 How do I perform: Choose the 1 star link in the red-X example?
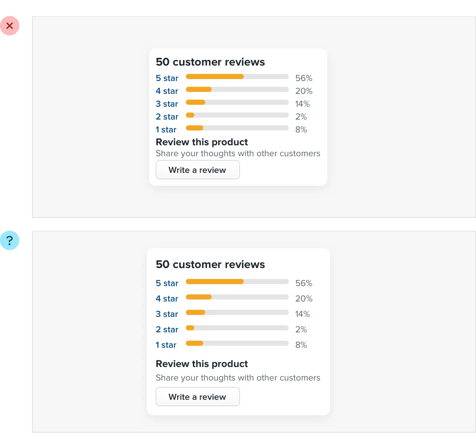pyautogui.click(x=166, y=130)
